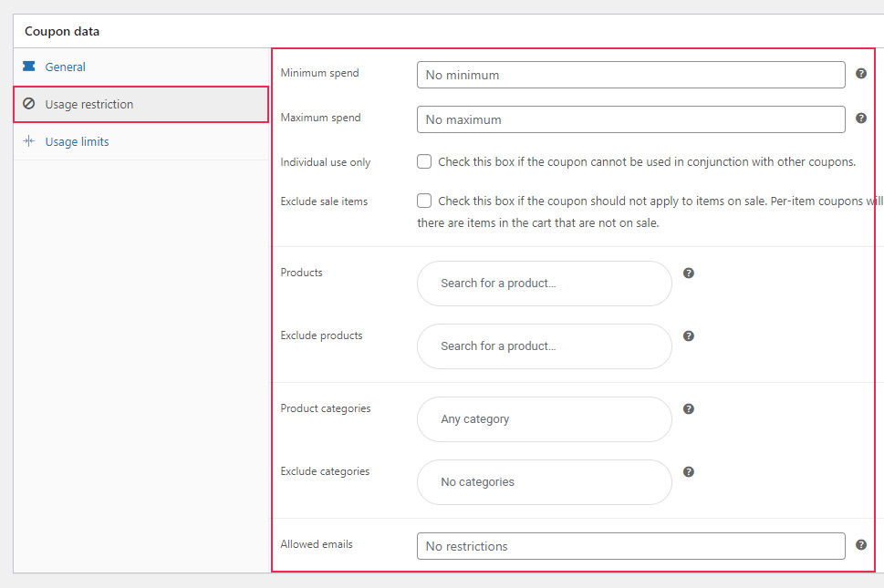Click the Usage restriction ban icon

click(28, 104)
